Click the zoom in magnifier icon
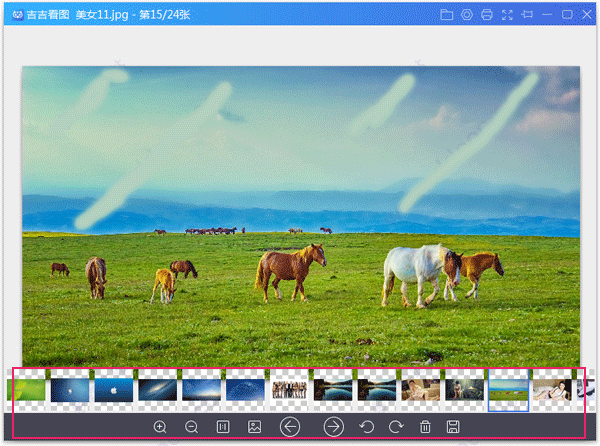 pyautogui.click(x=160, y=426)
